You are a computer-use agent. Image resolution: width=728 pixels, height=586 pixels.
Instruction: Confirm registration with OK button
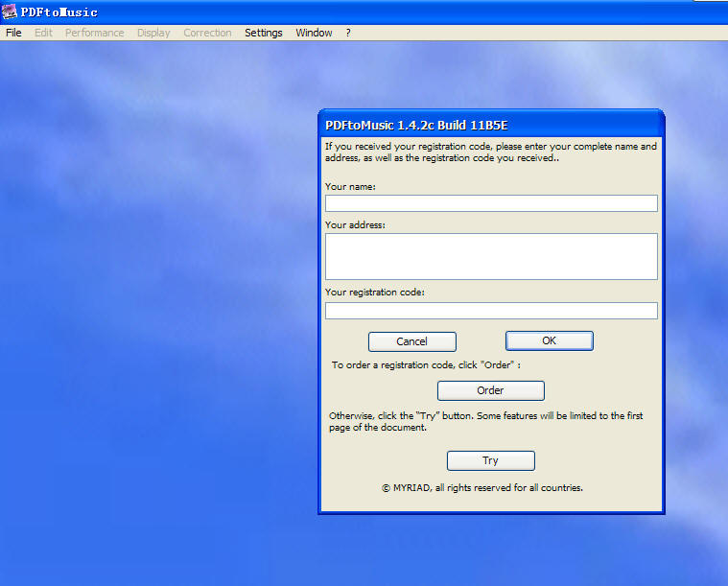(550, 340)
